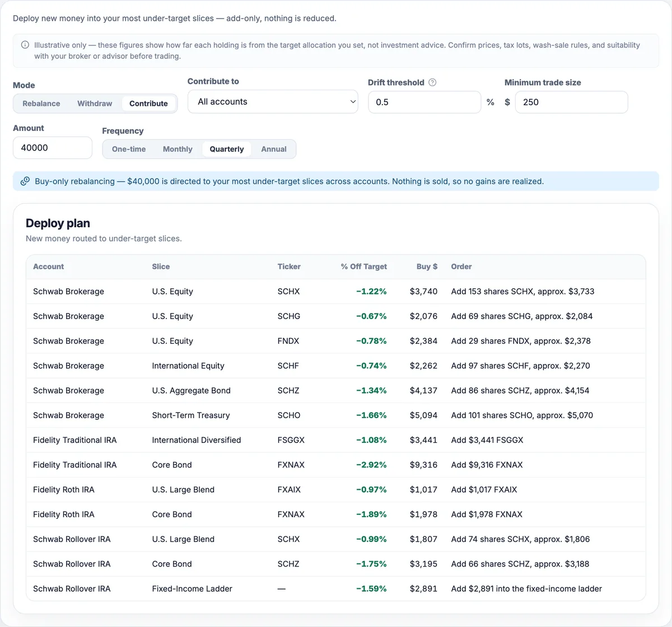Image resolution: width=672 pixels, height=627 pixels.
Task: Switch mode to Withdraw
Action: click(x=95, y=104)
